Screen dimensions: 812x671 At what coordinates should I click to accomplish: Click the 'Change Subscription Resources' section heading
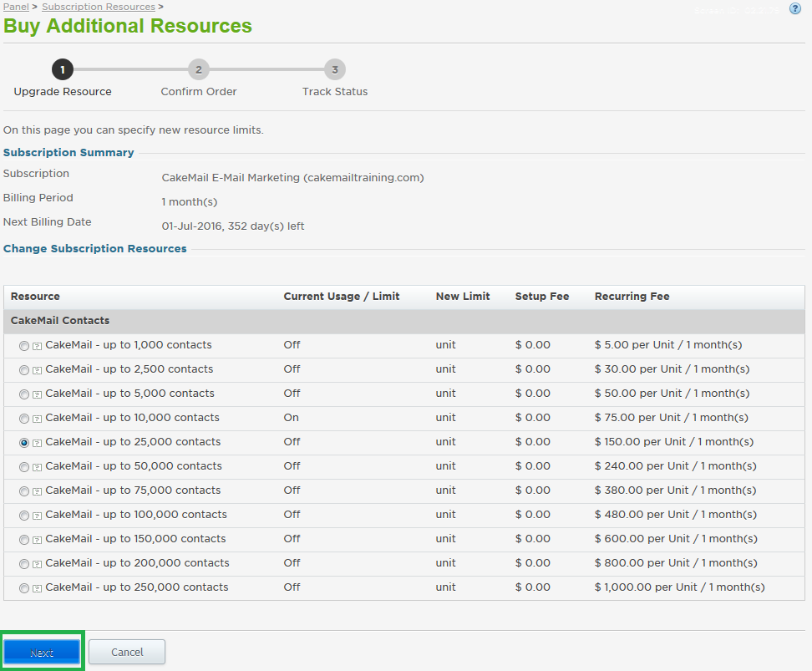(94, 249)
